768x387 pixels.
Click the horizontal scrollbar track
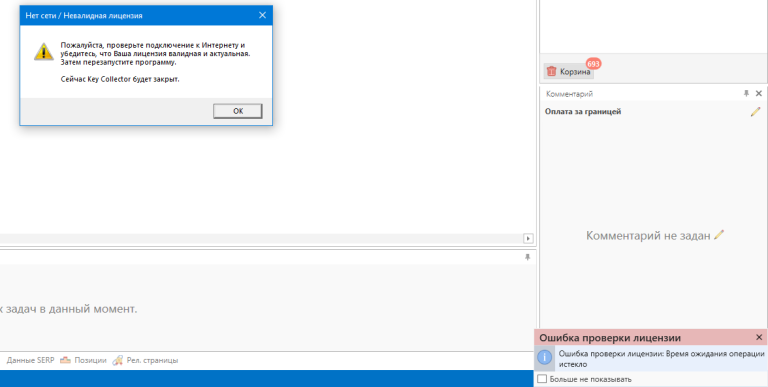click(262, 239)
